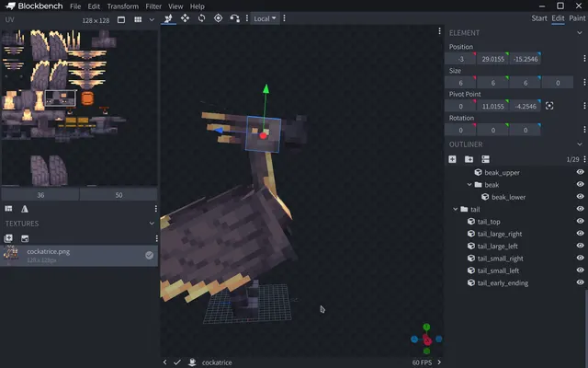This screenshot has width=588, height=368.
Task: Select the Pivot tool
Action: coord(219,18)
